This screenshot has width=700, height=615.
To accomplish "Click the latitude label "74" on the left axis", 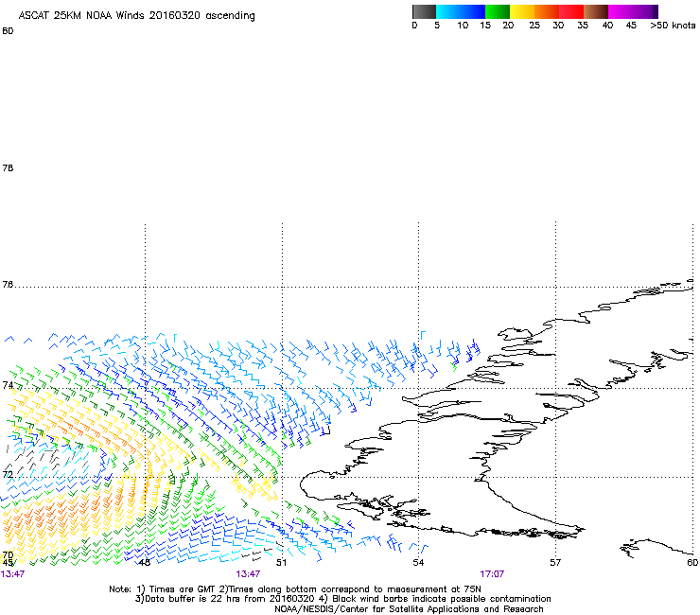I will click(8, 385).
